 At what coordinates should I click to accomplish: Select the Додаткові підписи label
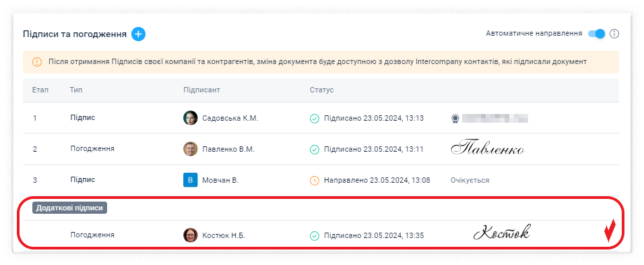[70, 208]
